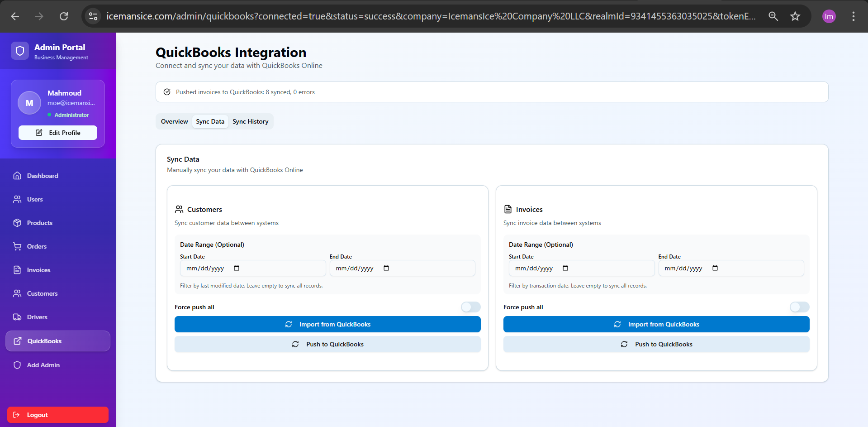868x427 pixels.
Task: Click the browser zoom magnifier icon
Action: (x=773, y=16)
